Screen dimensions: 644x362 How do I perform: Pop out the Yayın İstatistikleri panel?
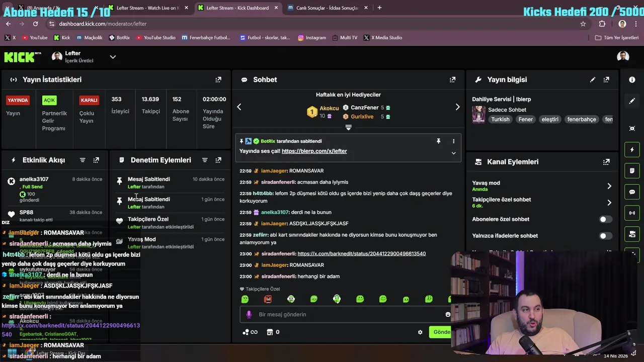pyautogui.click(x=218, y=79)
